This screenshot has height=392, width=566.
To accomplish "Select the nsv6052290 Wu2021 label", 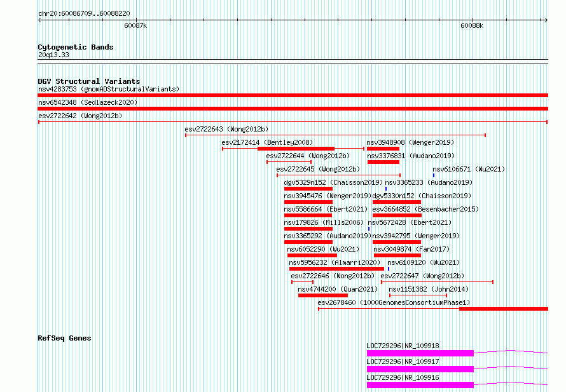I will pyautogui.click(x=323, y=249).
